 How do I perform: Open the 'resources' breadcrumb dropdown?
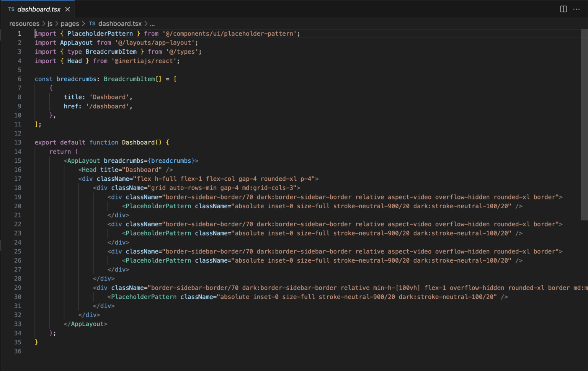[x=24, y=23]
